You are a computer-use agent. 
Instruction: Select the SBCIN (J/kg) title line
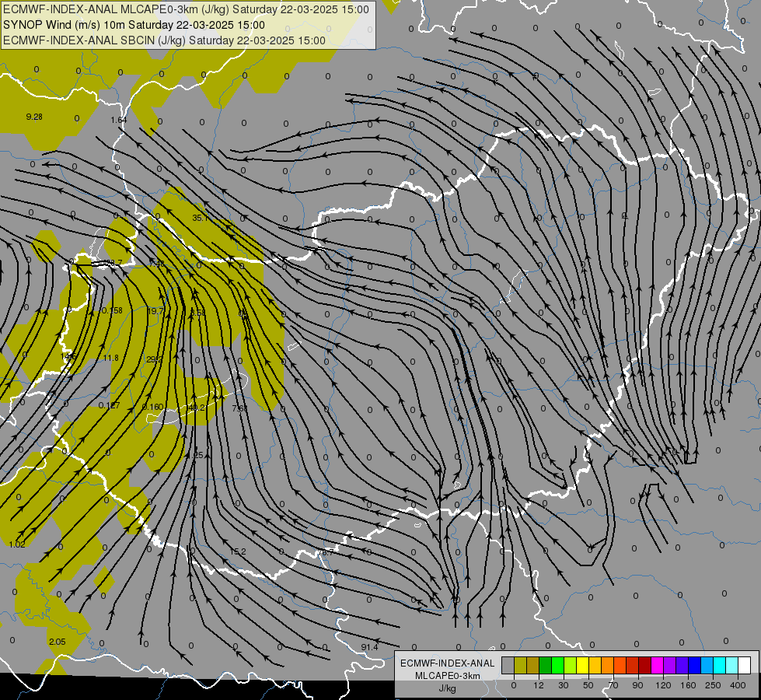pyautogui.click(x=164, y=40)
